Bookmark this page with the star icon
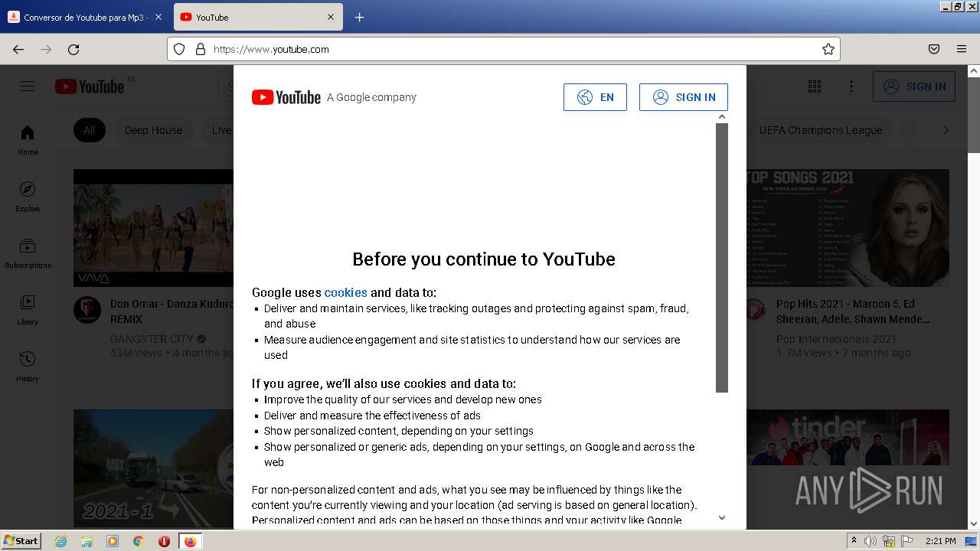 pos(828,49)
